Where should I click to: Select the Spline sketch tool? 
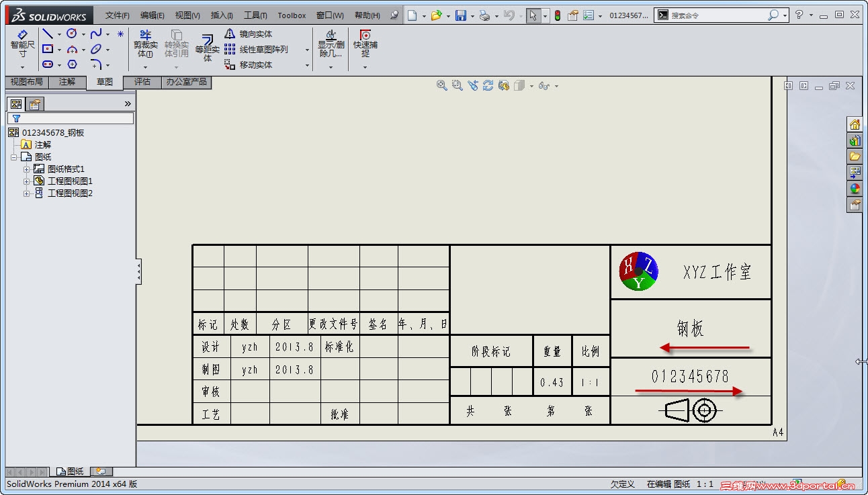coord(96,34)
